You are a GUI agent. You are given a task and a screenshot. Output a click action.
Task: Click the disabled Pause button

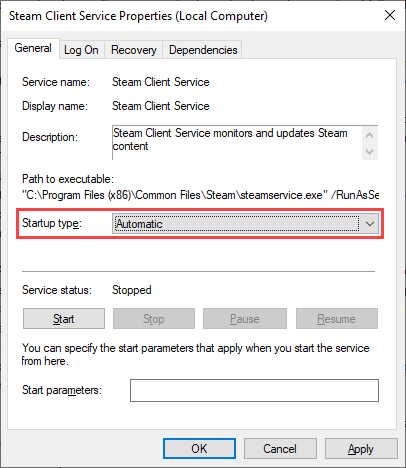point(245,319)
